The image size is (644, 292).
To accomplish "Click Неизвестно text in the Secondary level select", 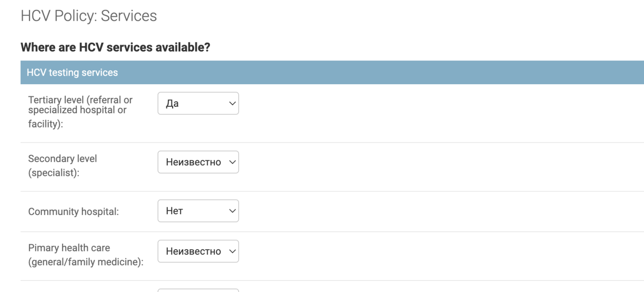I will pyautogui.click(x=193, y=162).
